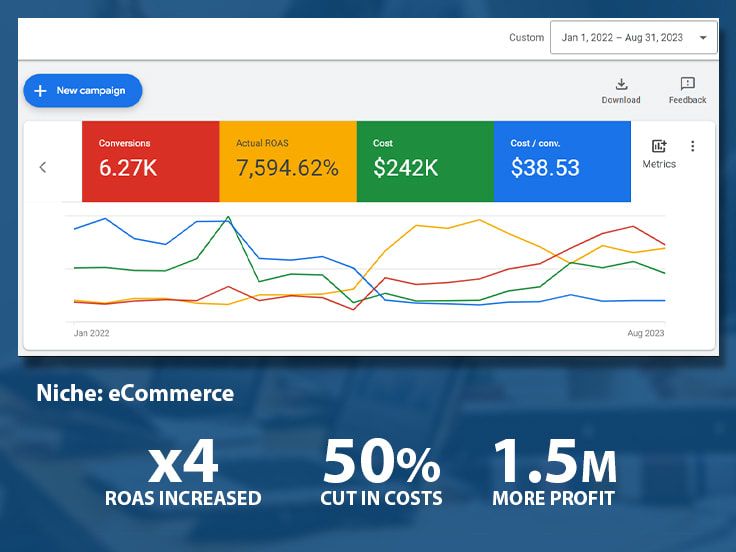Open the Metrics chart icon
The image size is (736, 552).
tap(659, 146)
